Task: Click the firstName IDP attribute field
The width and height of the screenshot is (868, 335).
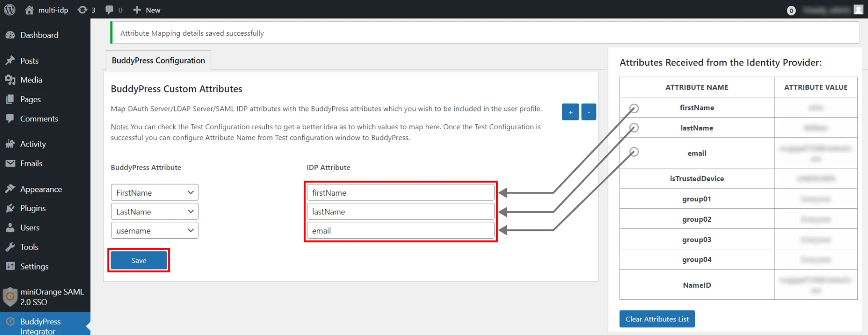Action: 400,192
